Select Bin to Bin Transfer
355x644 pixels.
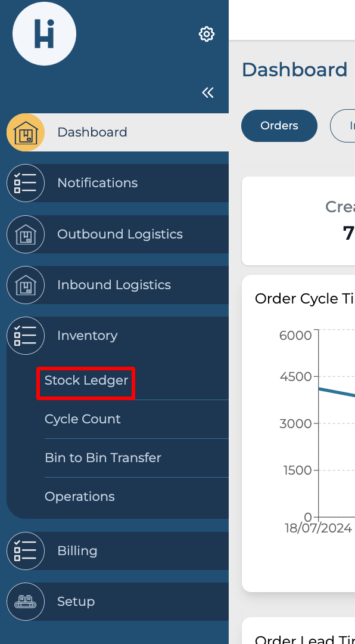(102, 458)
